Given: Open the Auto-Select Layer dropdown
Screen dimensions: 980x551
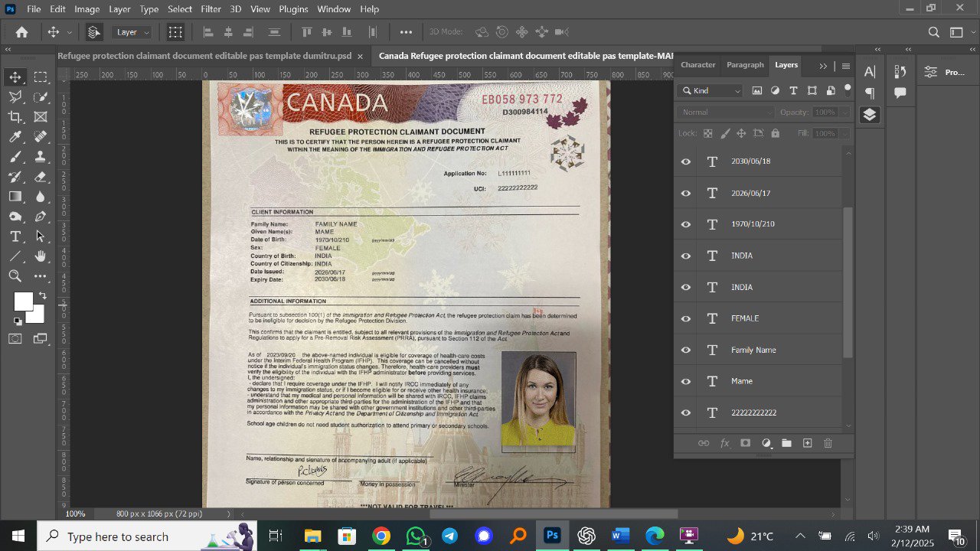Looking at the screenshot, I should click(x=133, y=32).
